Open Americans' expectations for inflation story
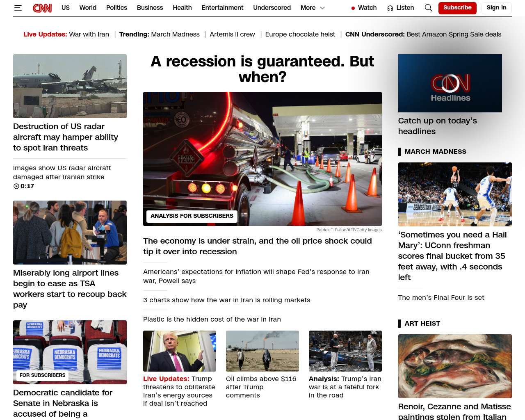This screenshot has height=420, width=525. [x=256, y=276]
